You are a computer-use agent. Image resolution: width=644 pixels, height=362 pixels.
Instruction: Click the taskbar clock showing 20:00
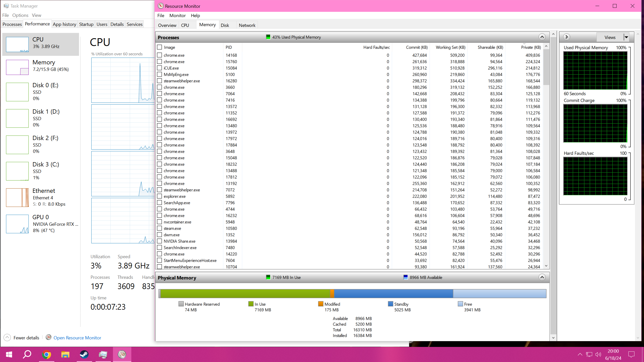tap(613, 354)
